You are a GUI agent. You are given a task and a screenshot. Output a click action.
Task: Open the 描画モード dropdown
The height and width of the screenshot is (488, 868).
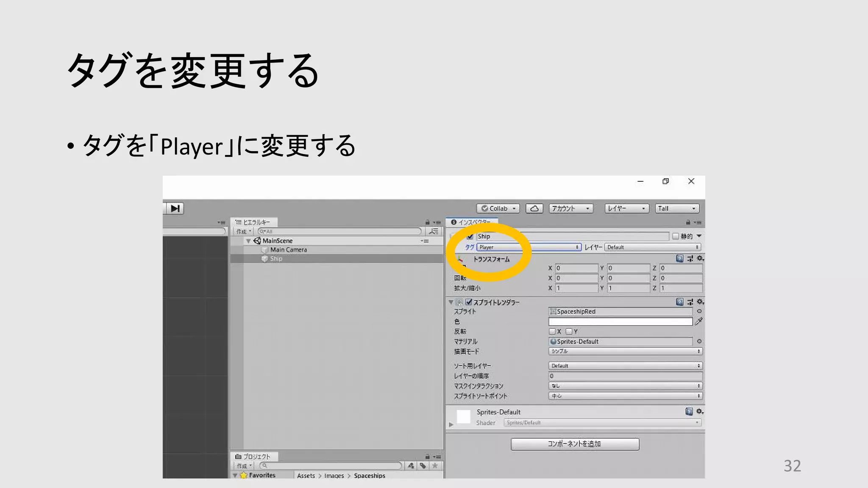[x=626, y=351]
